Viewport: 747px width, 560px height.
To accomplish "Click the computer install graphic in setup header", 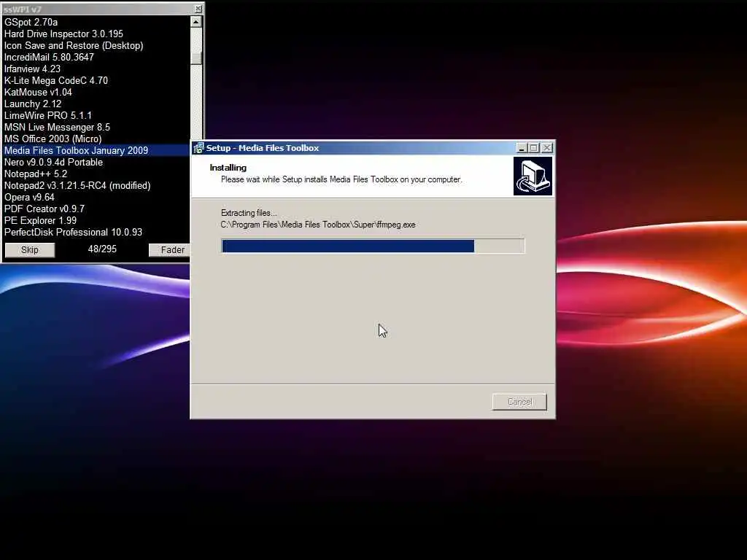I will click(533, 176).
